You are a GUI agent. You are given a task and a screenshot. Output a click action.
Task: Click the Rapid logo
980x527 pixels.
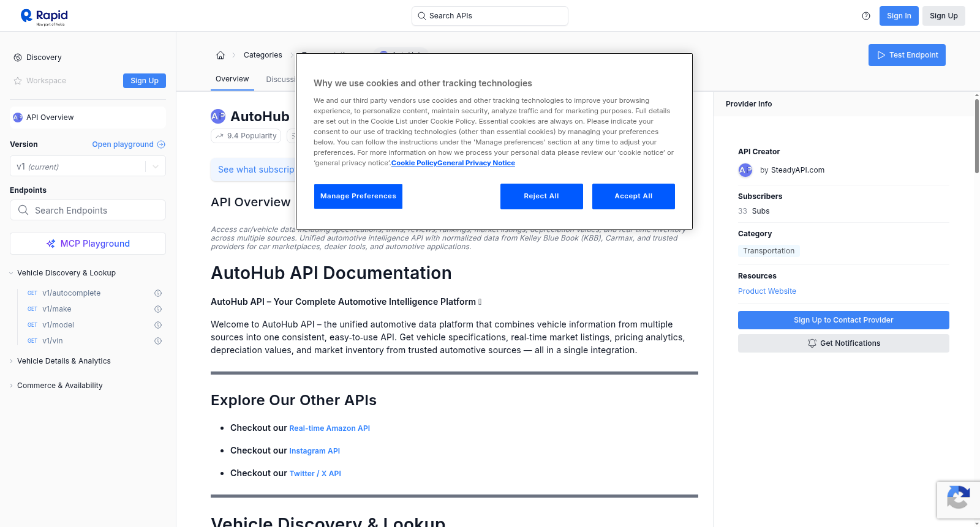[x=44, y=17]
